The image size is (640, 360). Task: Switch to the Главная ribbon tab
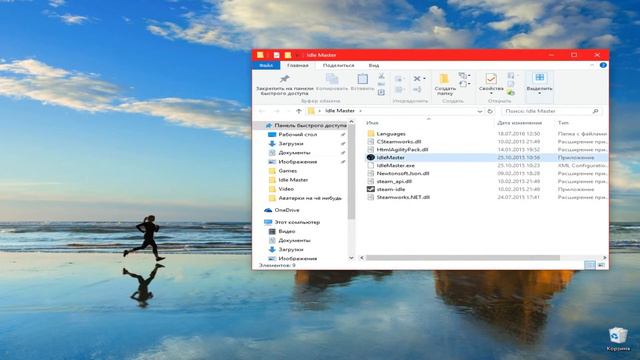[298, 65]
